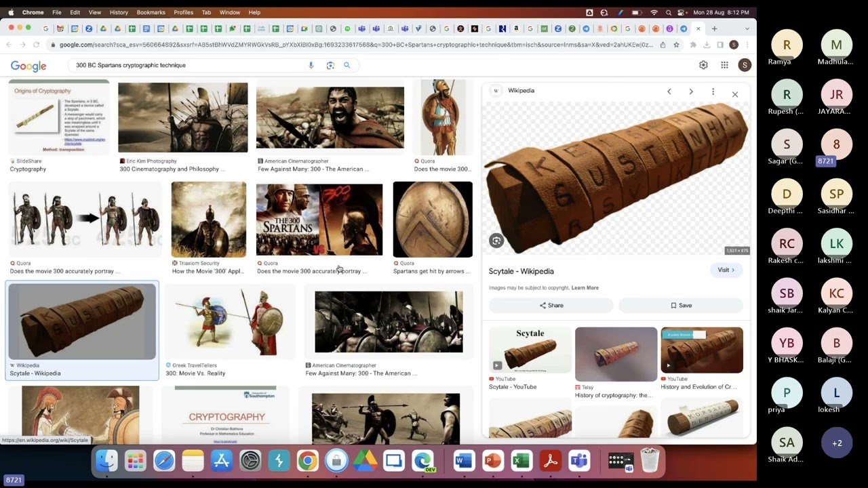Viewport: 868px width, 488px height.
Task: Open the Bookmarks menu in menu bar
Action: click(151, 12)
